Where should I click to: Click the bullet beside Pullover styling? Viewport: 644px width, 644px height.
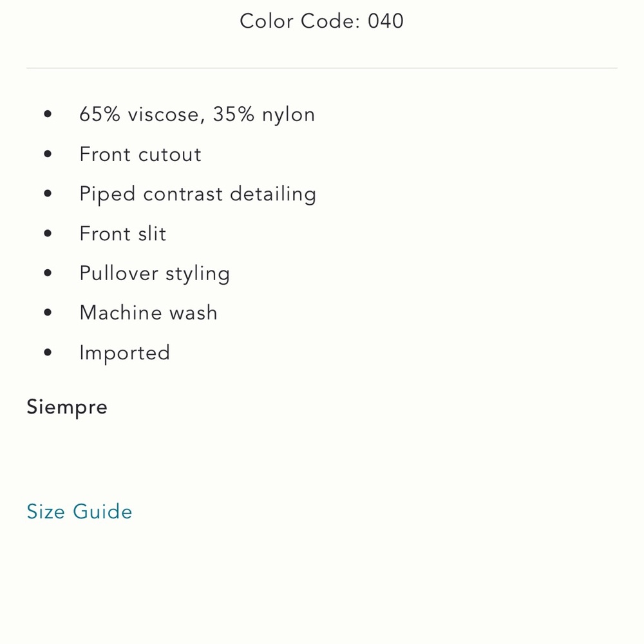(x=48, y=272)
